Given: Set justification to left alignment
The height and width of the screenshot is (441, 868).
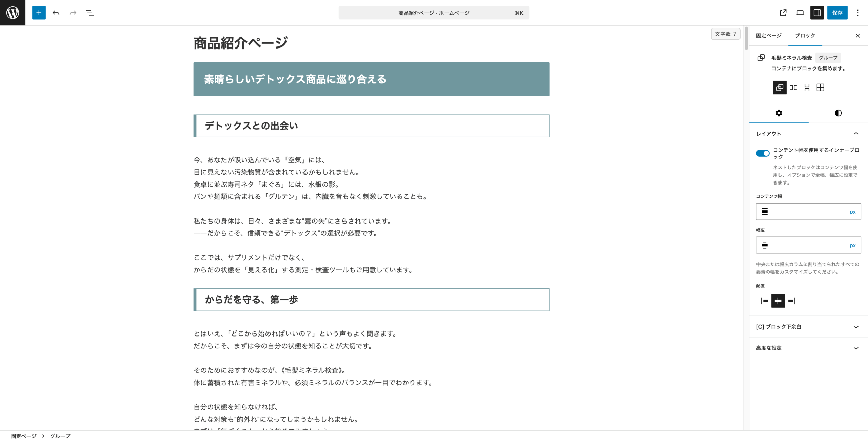Looking at the screenshot, I should 764,301.
